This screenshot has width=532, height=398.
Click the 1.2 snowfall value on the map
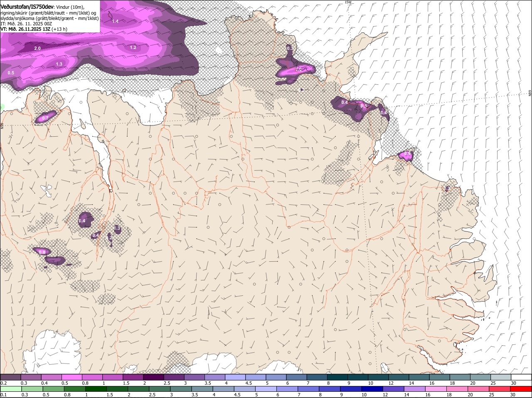point(133,47)
